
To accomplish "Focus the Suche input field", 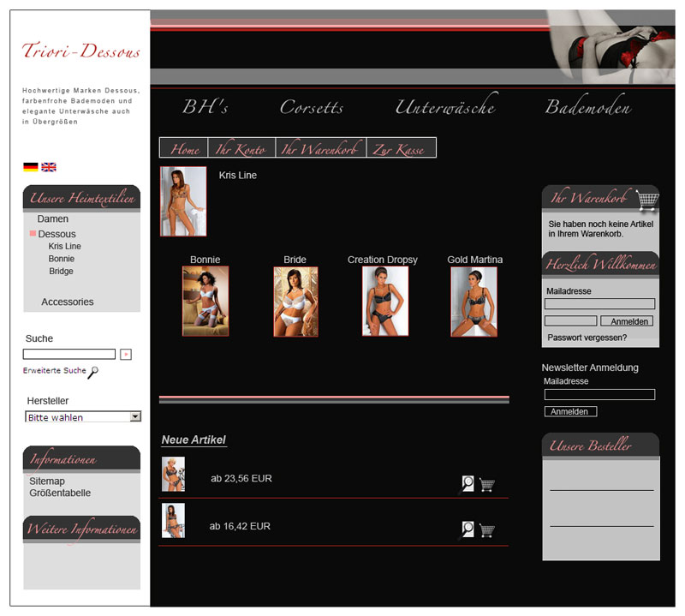I will [x=69, y=354].
